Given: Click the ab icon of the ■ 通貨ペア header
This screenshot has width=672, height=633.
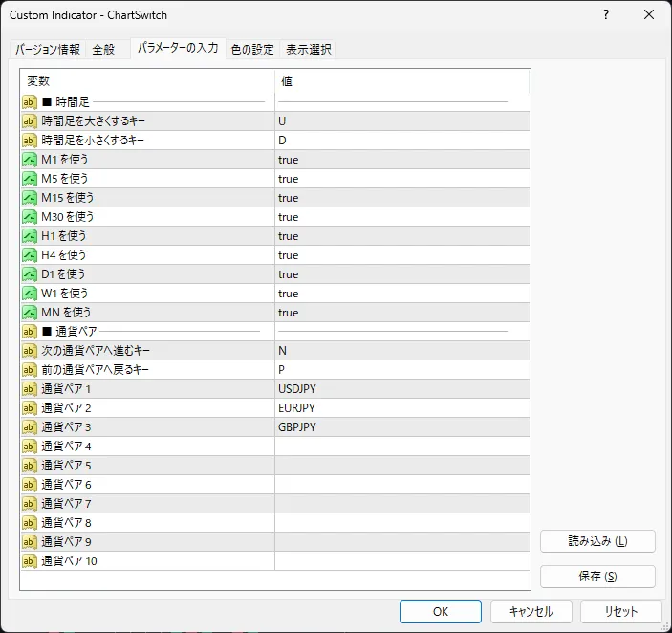Looking at the screenshot, I should [x=29, y=332].
